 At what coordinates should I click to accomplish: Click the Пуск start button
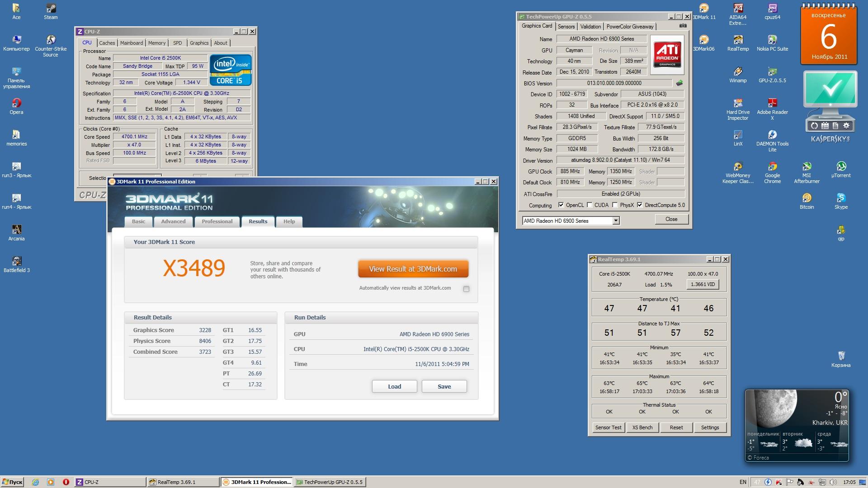point(12,482)
